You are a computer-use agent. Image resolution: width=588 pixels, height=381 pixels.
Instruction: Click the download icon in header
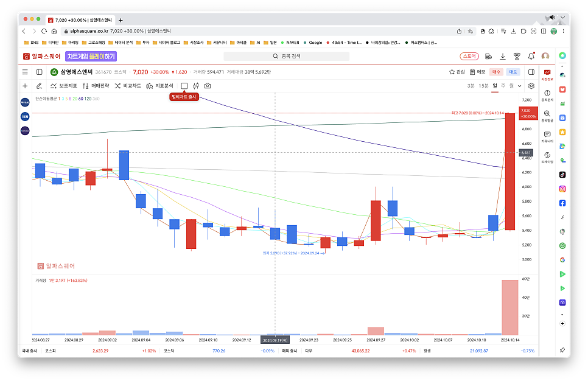[x=503, y=56]
